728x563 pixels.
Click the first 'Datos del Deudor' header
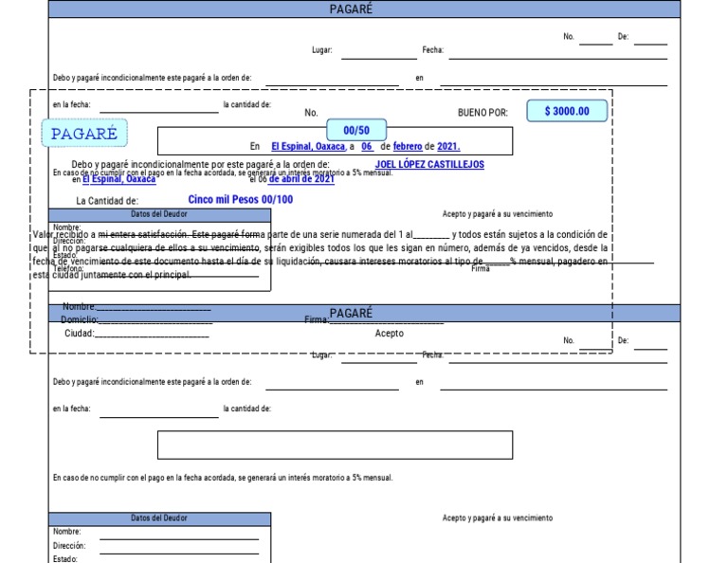point(159,214)
